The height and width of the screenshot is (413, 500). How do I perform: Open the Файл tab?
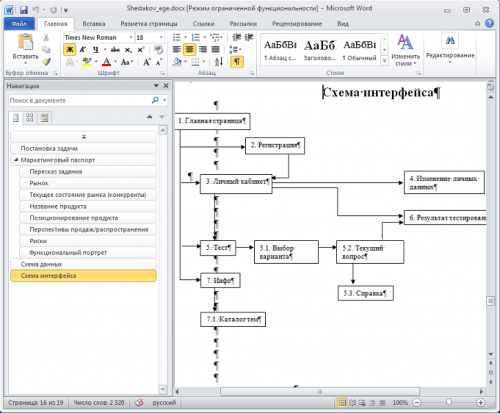[19, 24]
